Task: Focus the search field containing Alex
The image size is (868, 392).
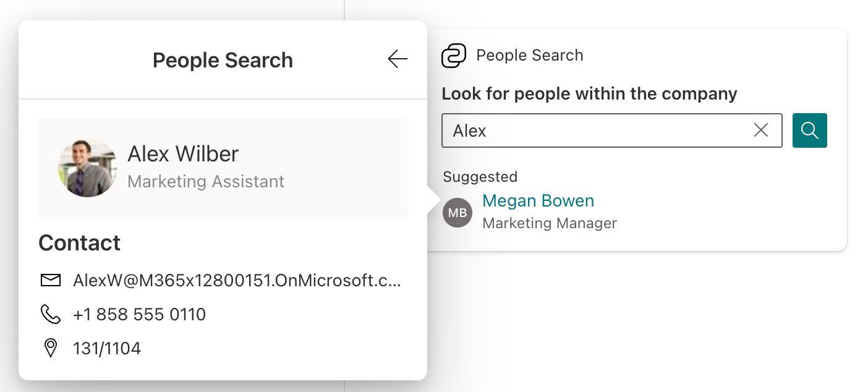Action: coord(594,130)
